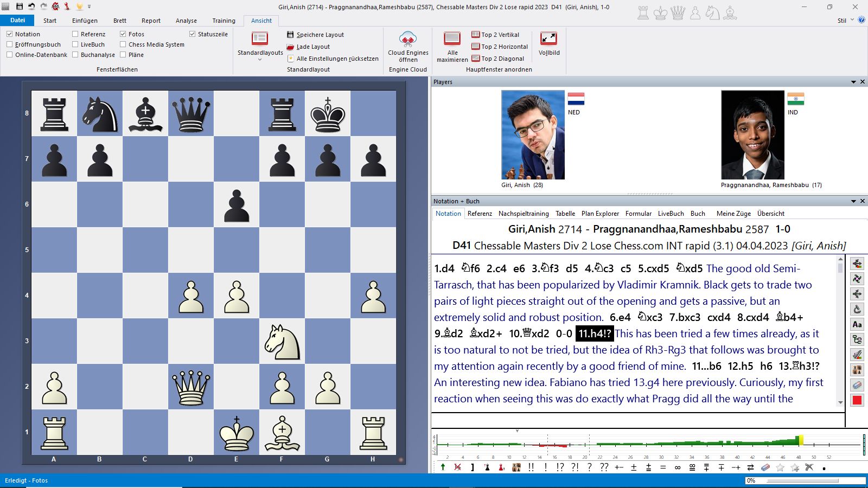Enable the LiveBuch checkbox
Image resolution: width=868 pixels, height=488 pixels.
pos(75,44)
